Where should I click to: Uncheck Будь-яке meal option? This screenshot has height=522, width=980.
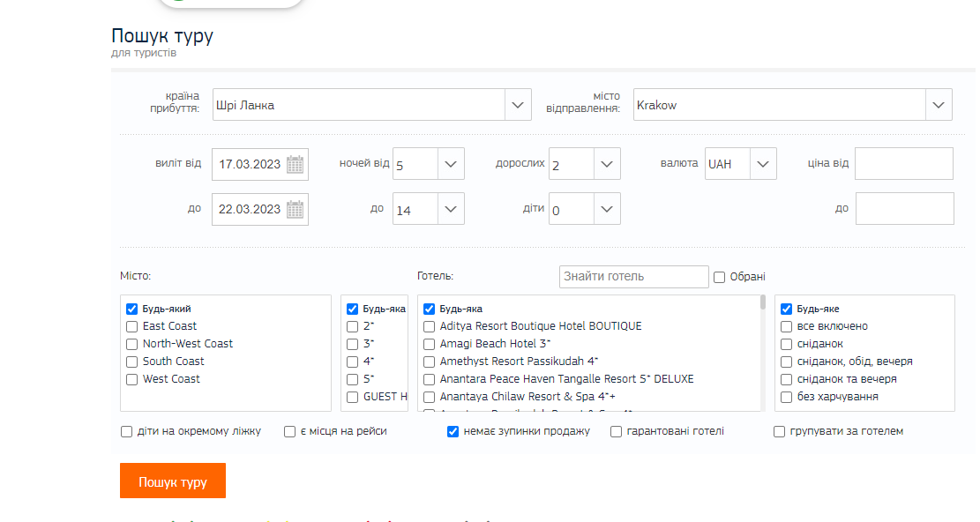click(786, 309)
